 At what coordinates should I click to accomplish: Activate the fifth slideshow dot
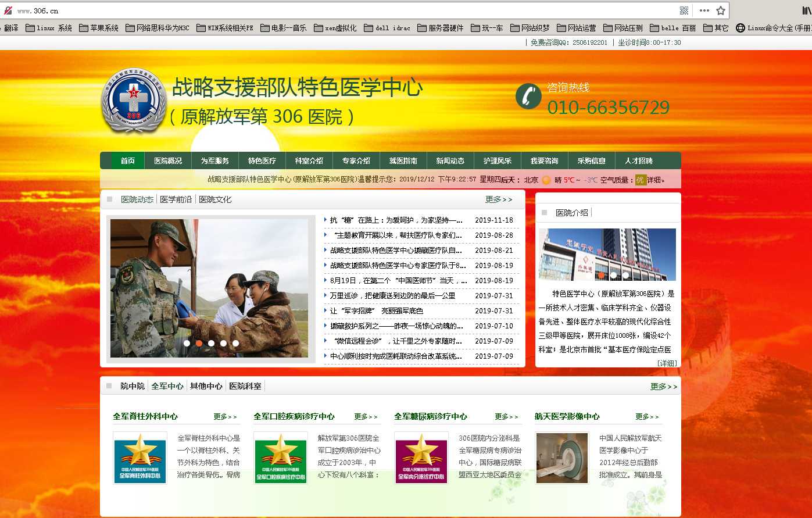click(x=235, y=343)
